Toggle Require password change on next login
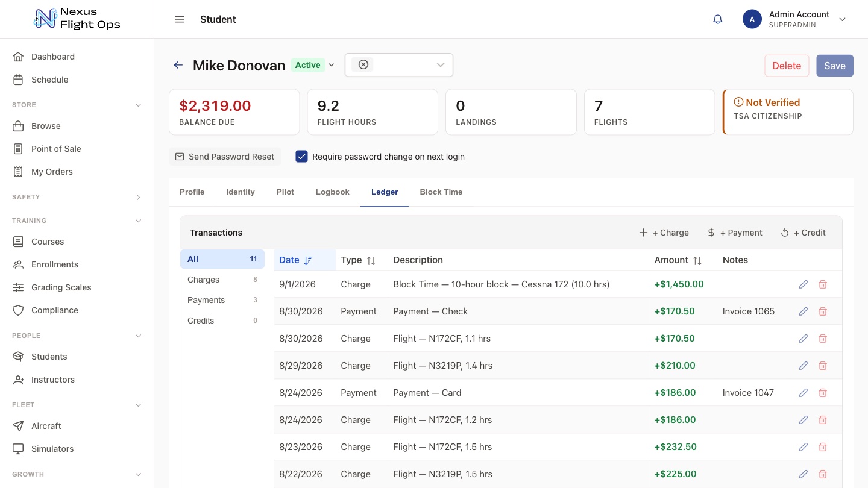Screen dimensions: 868x488 tap(302, 157)
